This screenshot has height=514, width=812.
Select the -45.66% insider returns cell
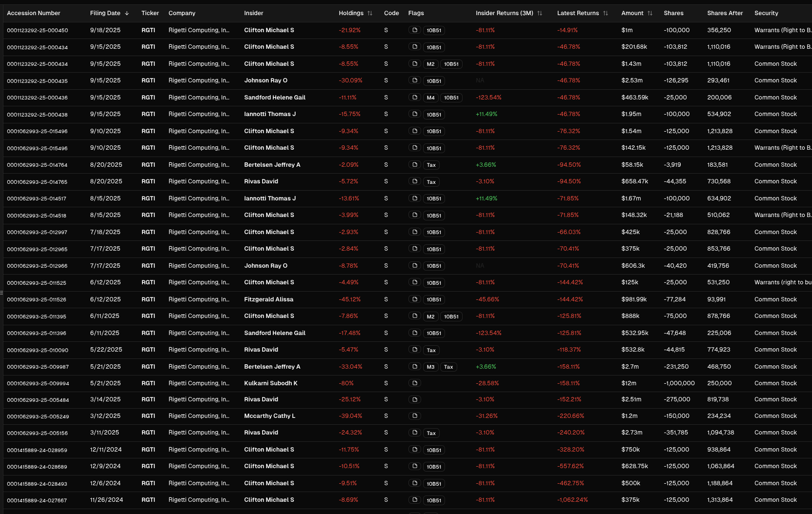tap(487, 299)
